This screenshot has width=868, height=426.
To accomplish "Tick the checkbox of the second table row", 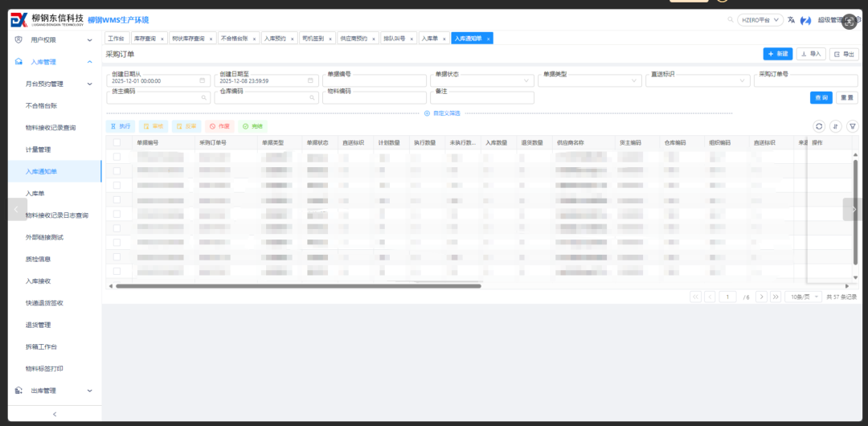I will click(117, 170).
